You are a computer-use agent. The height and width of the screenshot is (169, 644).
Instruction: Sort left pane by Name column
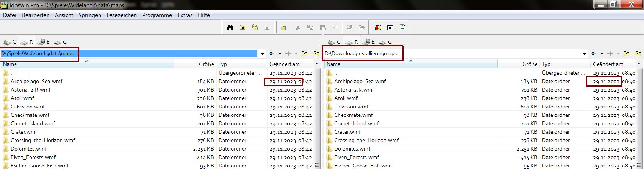coord(87,64)
